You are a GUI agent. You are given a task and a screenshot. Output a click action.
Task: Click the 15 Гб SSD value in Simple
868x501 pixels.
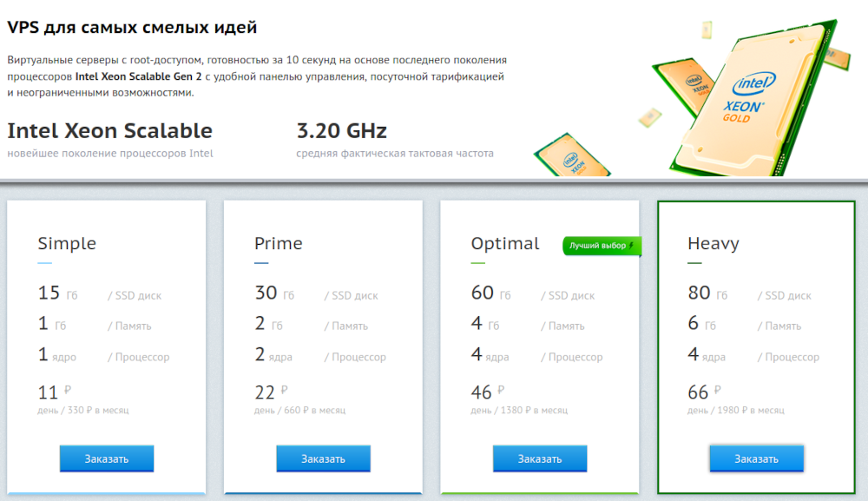(57, 293)
